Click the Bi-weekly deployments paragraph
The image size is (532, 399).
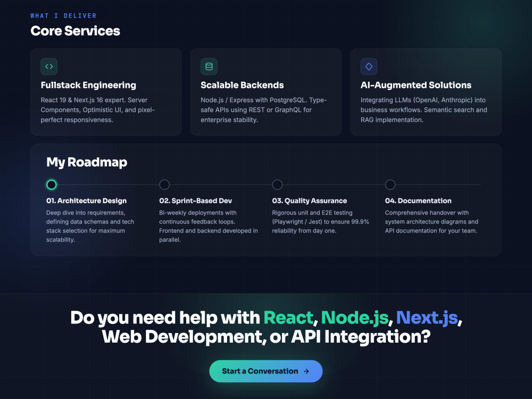(x=209, y=226)
